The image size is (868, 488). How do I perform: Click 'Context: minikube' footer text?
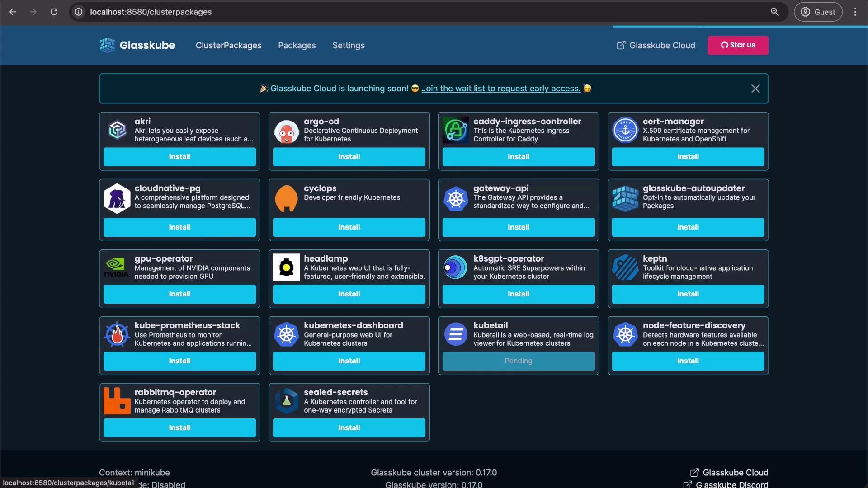tap(134, 473)
